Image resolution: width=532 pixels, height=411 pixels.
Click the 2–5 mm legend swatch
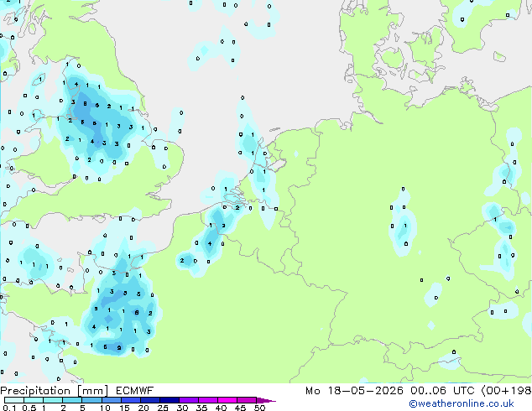[x=72, y=400]
